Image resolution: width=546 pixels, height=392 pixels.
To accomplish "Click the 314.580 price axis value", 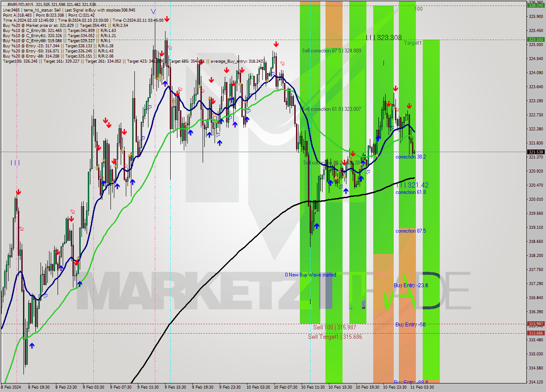I will pos(536,368).
